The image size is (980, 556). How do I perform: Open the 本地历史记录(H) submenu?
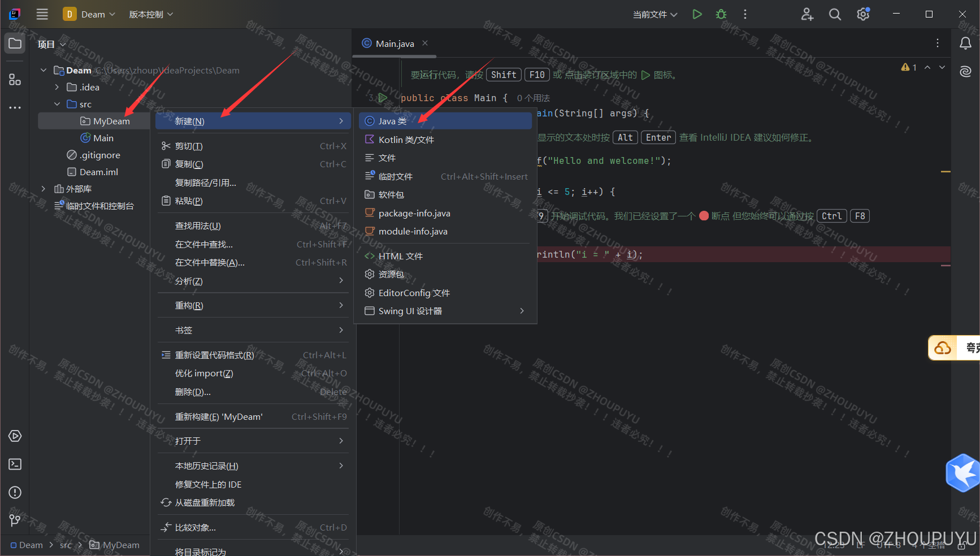click(253, 466)
